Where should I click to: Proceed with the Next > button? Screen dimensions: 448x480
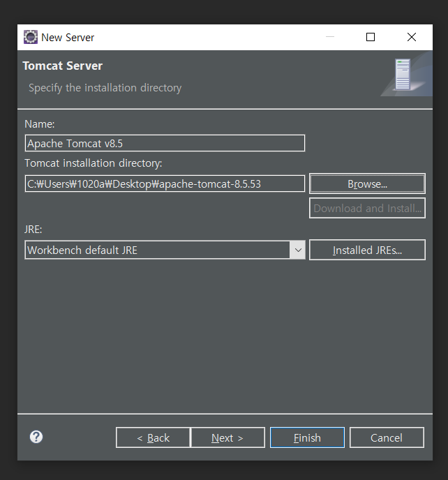227,437
